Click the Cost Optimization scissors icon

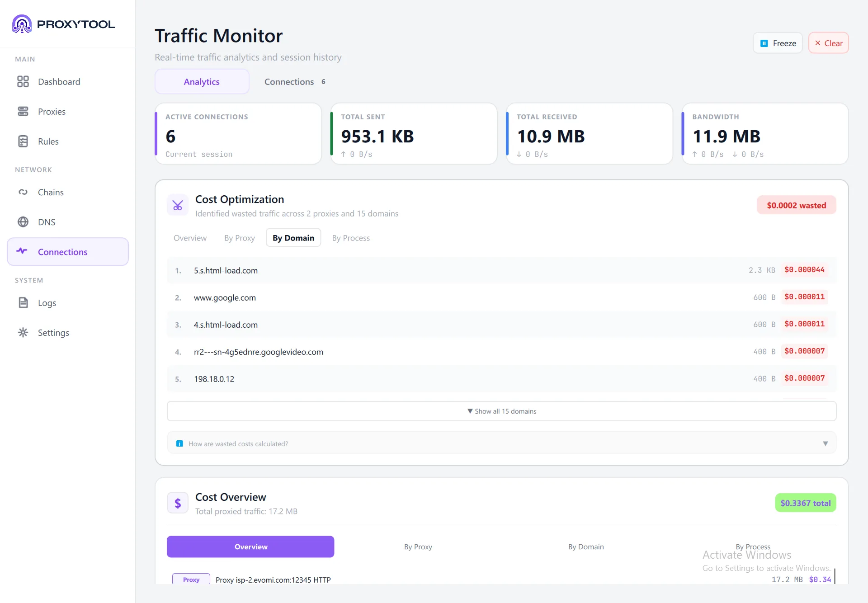coord(178,206)
